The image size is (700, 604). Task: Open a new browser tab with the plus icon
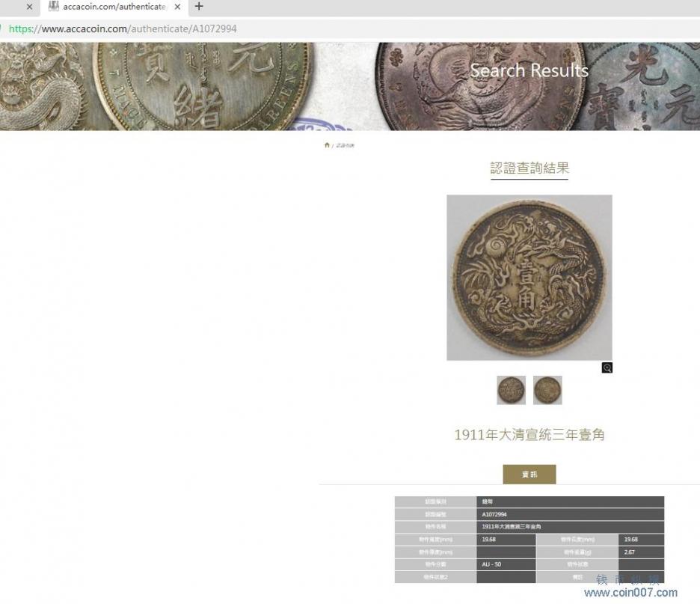199,6
